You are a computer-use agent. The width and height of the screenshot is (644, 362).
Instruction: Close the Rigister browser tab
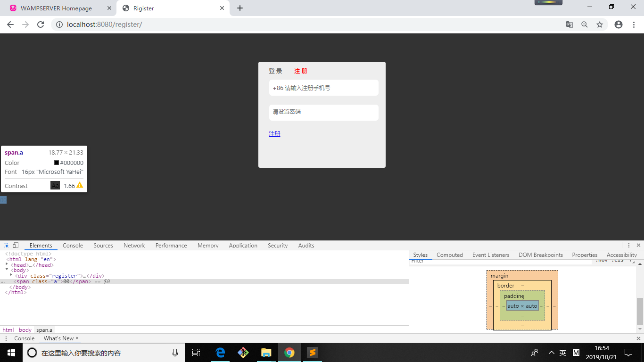(222, 8)
